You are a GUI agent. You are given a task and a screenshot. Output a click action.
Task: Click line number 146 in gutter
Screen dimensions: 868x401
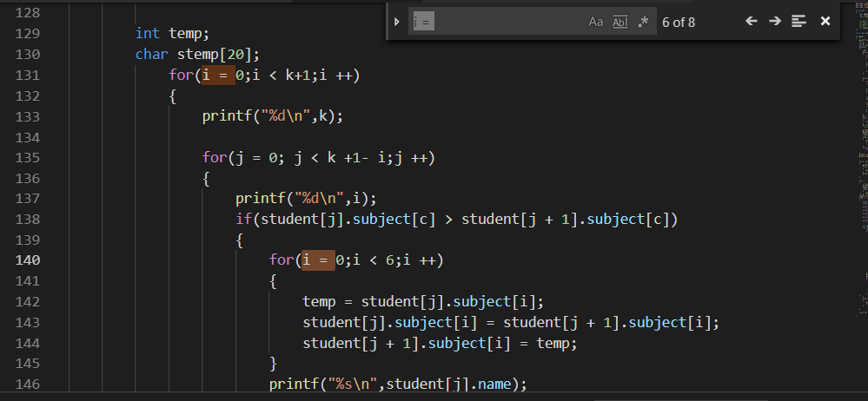pyautogui.click(x=29, y=384)
